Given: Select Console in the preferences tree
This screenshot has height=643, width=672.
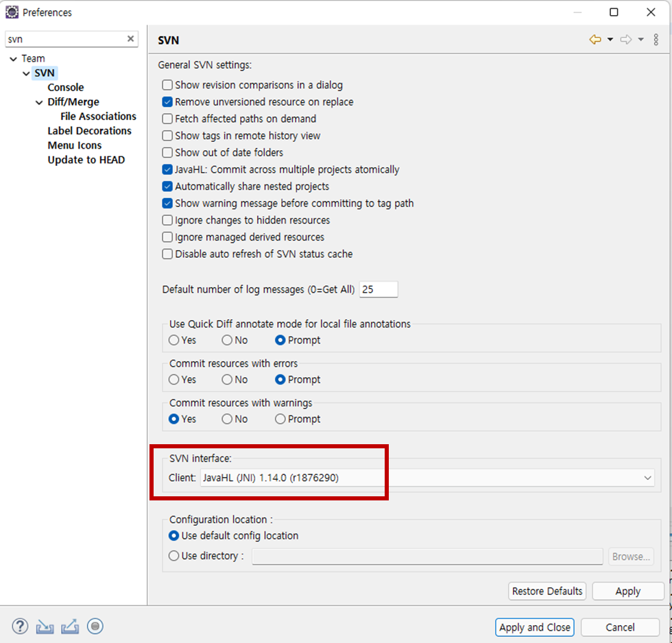Looking at the screenshot, I should pyautogui.click(x=66, y=87).
